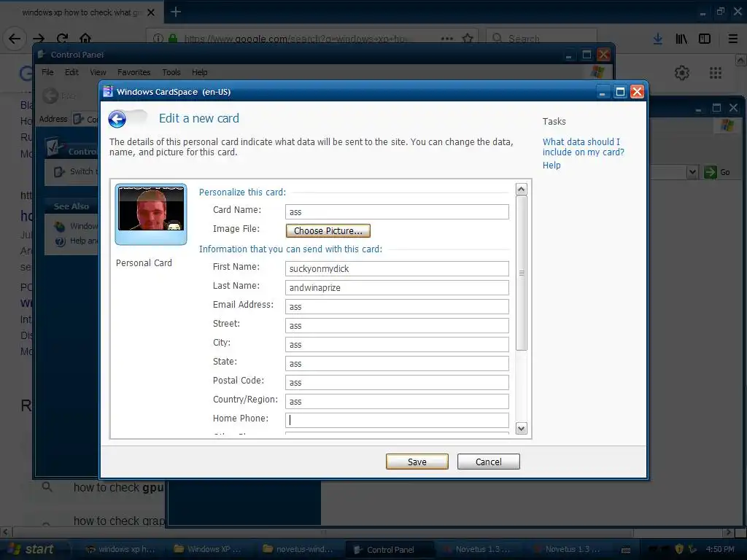Click the Home Phone field
This screenshot has height=560, width=747.
pos(397,420)
